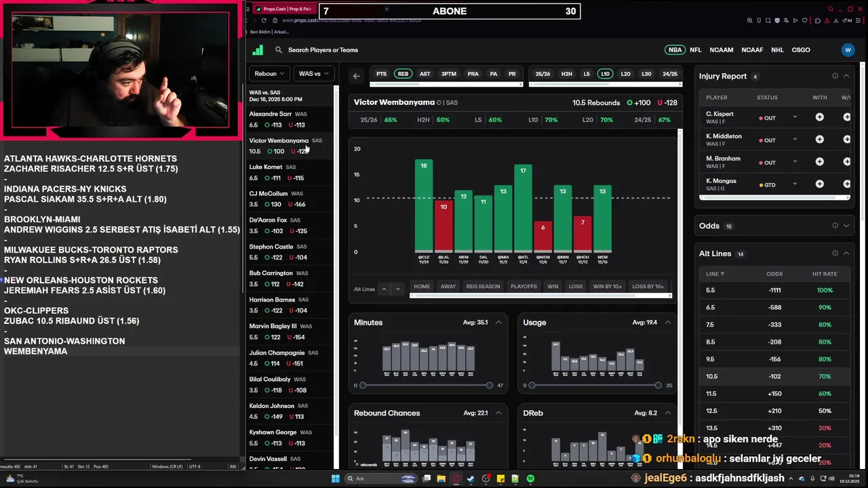Select the 3PTM stat pill
868x488 pixels.
tap(449, 74)
